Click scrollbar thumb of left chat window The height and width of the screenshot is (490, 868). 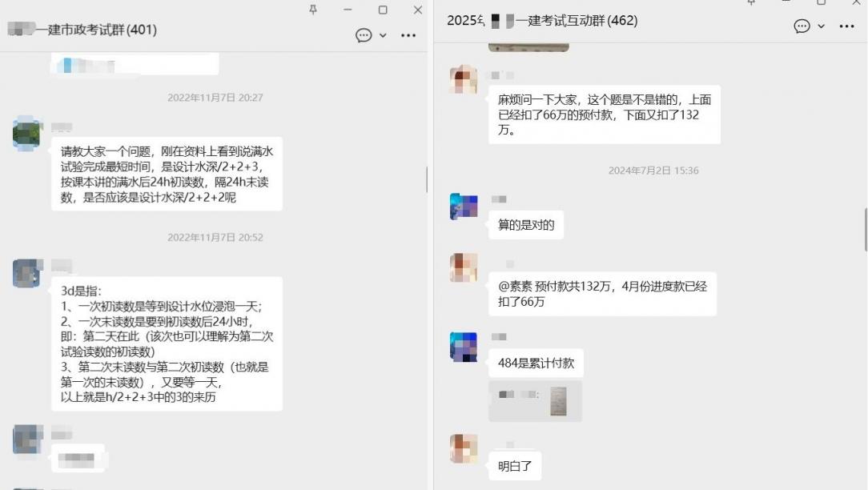pos(426,179)
